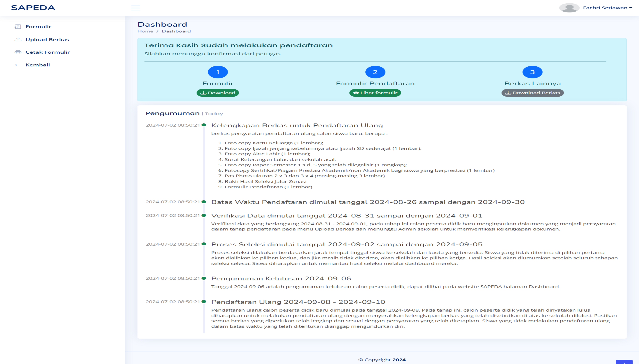639x364 pixels.
Task: Open Upload Berkas menu item
Action: (x=47, y=40)
